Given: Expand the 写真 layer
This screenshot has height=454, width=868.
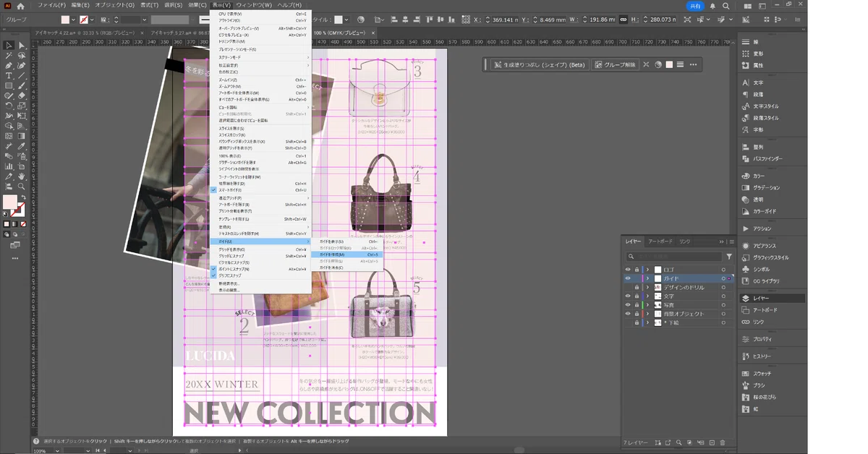Looking at the screenshot, I should [648, 305].
